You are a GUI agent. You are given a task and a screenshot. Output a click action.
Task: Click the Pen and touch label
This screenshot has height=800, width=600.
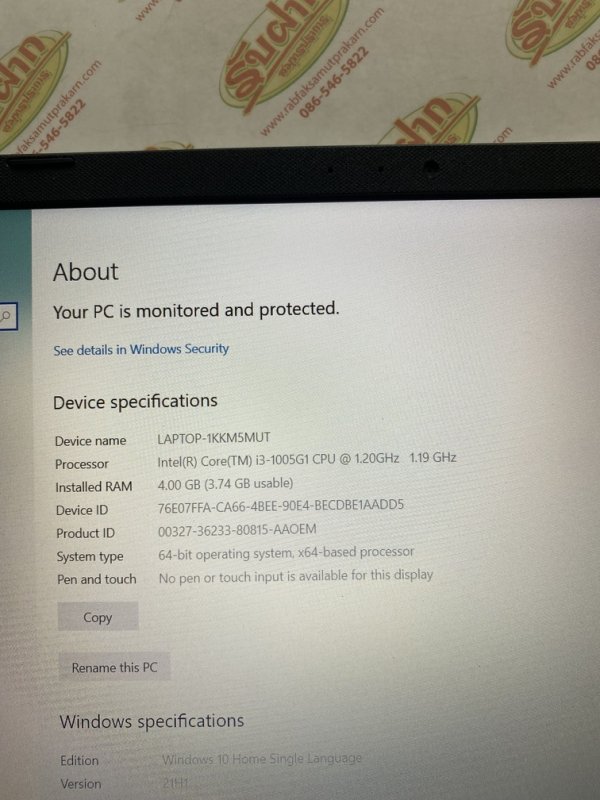click(96, 580)
